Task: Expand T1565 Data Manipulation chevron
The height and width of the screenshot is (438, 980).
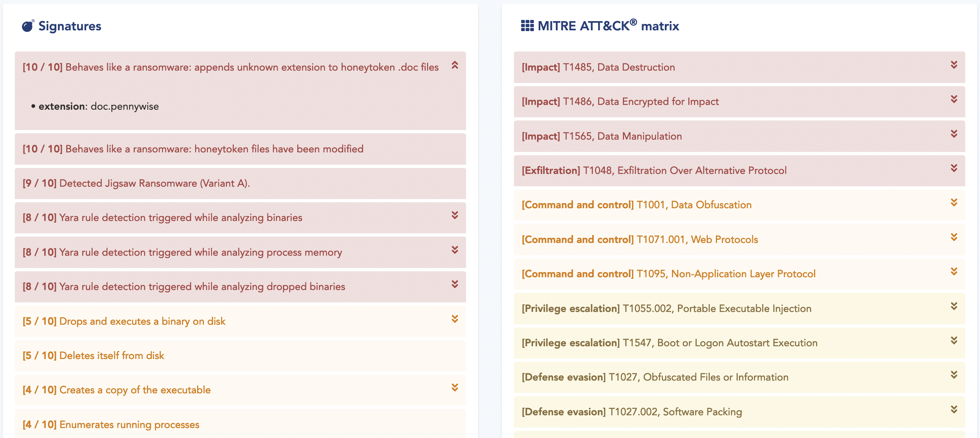Action: tap(954, 134)
